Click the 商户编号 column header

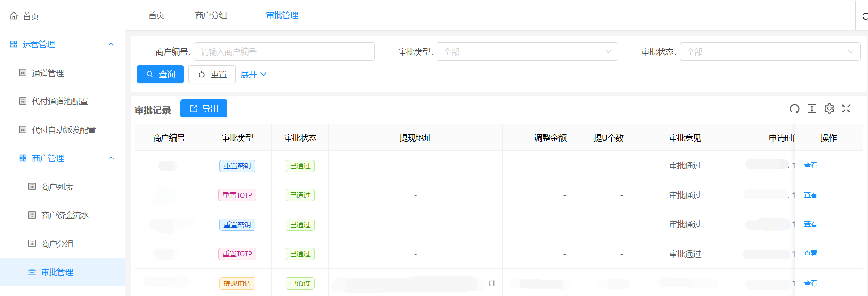[169, 138]
